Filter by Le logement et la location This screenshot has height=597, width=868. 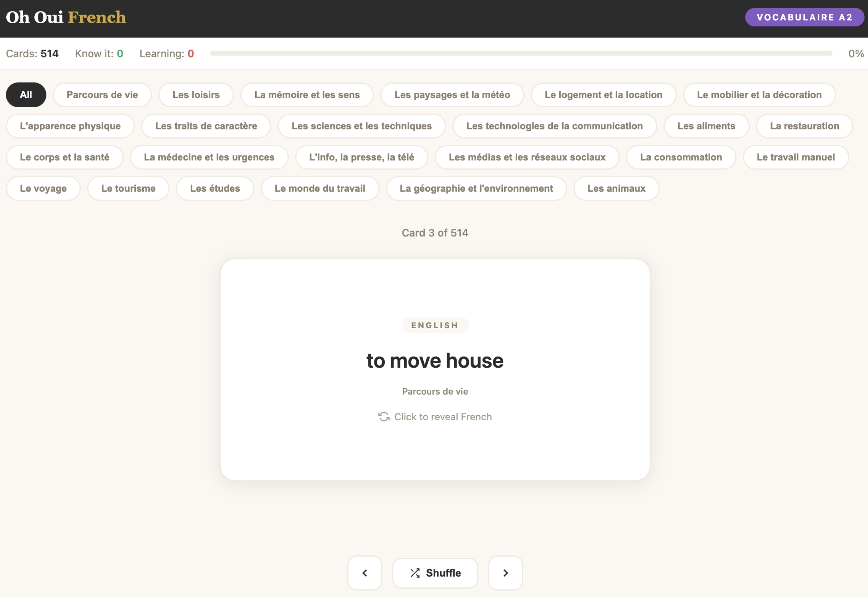tap(603, 94)
